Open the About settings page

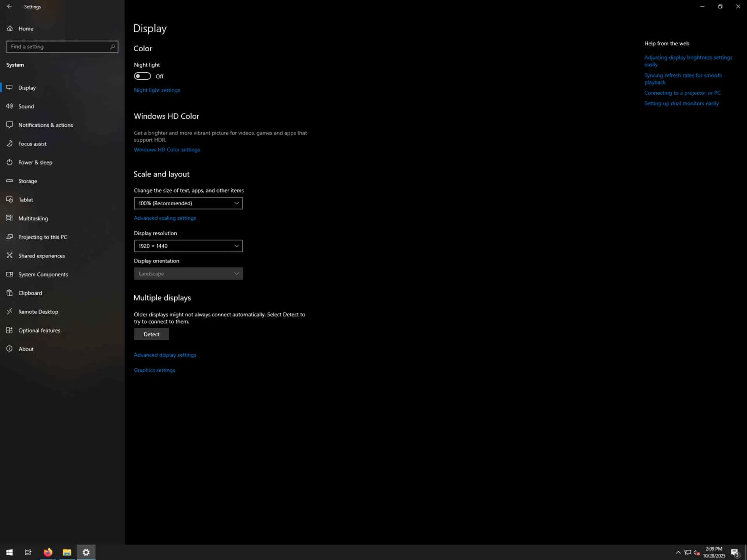[x=26, y=349]
